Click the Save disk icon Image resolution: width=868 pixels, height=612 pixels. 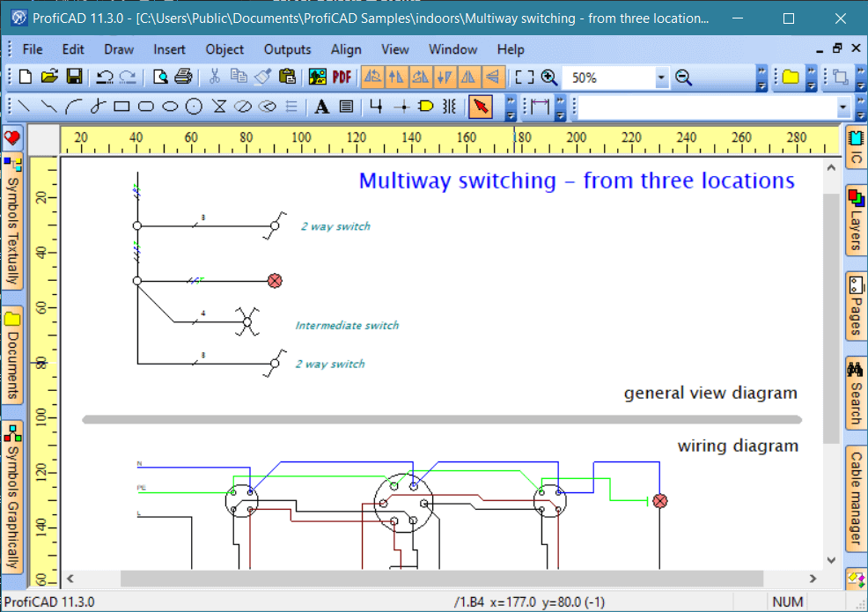point(74,77)
